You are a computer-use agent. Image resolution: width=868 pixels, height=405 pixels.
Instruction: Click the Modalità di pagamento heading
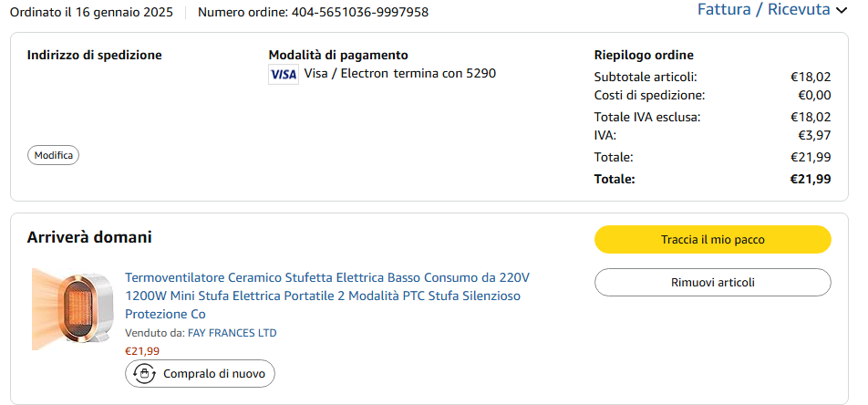(338, 55)
